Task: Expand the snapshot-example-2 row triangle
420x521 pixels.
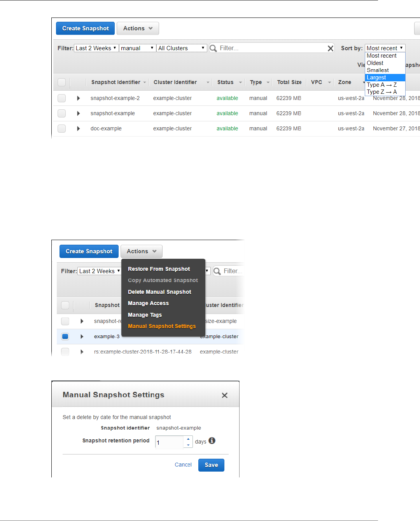Action: pos(79,98)
